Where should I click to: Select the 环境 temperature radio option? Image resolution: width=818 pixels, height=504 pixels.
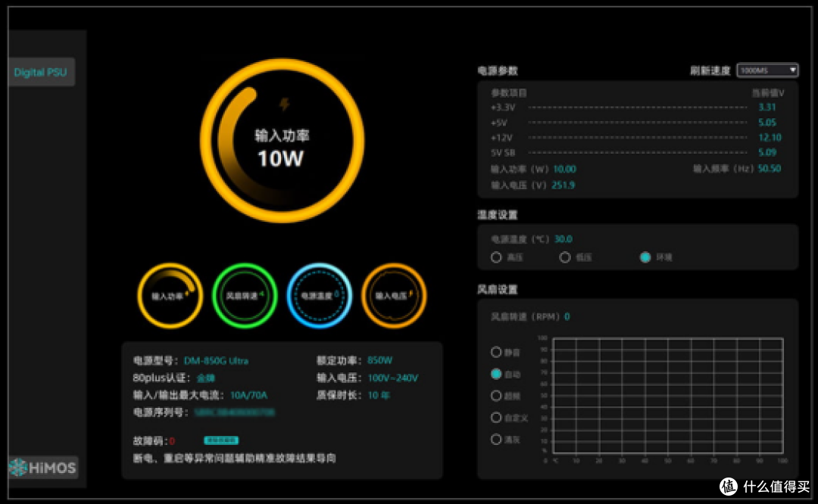[x=645, y=257]
